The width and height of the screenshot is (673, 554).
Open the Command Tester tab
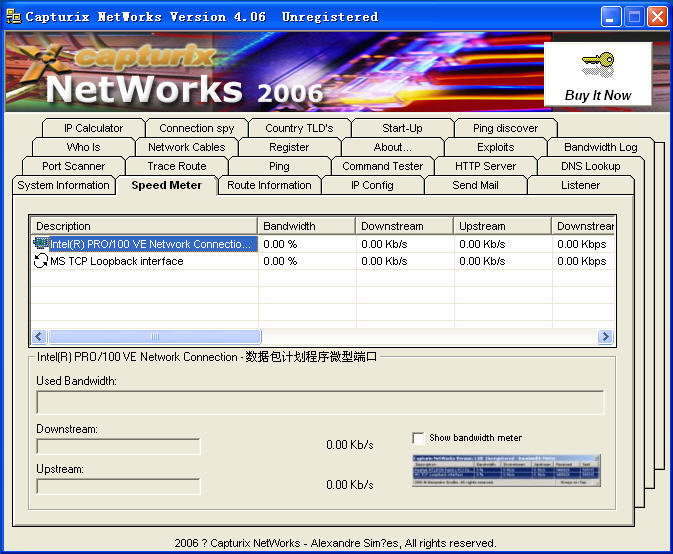coord(382,166)
